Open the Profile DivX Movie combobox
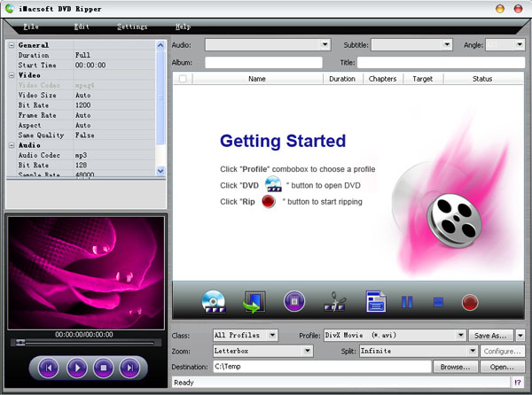The height and width of the screenshot is (395, 532). 461,336
